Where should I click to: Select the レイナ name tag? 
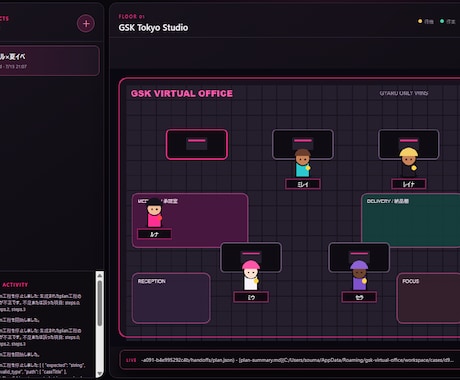pos(409,184)
